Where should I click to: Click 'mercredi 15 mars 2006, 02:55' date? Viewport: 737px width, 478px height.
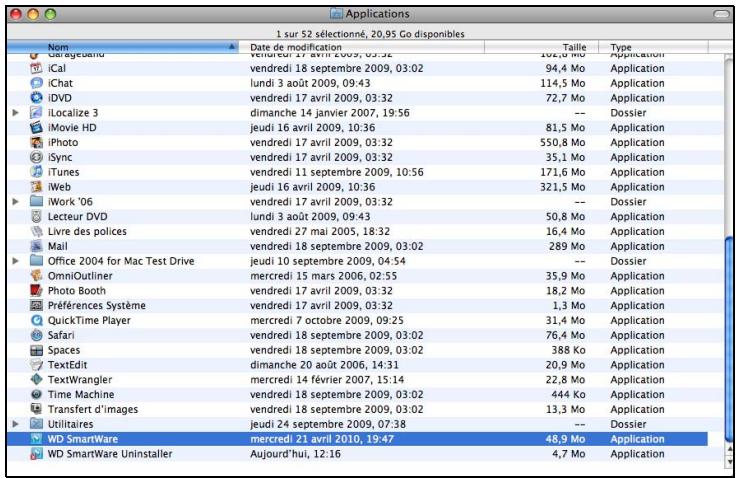323,276
